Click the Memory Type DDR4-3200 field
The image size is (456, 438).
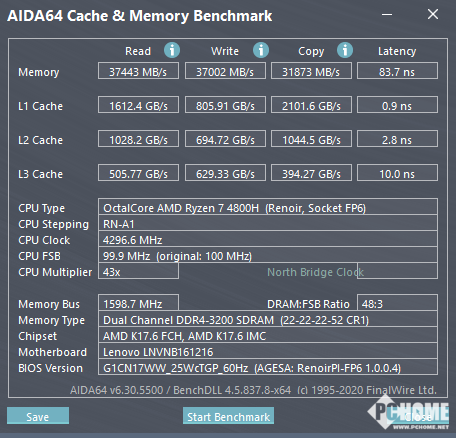(x=268, y=319)
